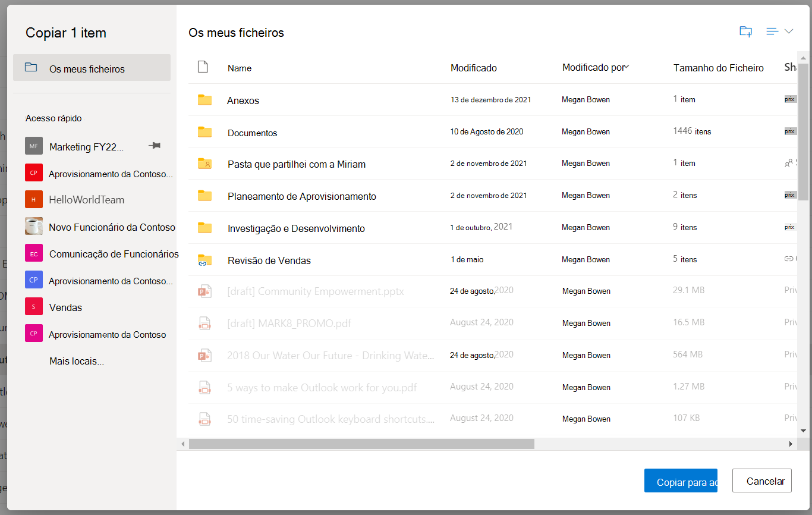This screenshot has width=812, height=515.
Task: Open the Anexos folder icon
Action: (204, 100)
